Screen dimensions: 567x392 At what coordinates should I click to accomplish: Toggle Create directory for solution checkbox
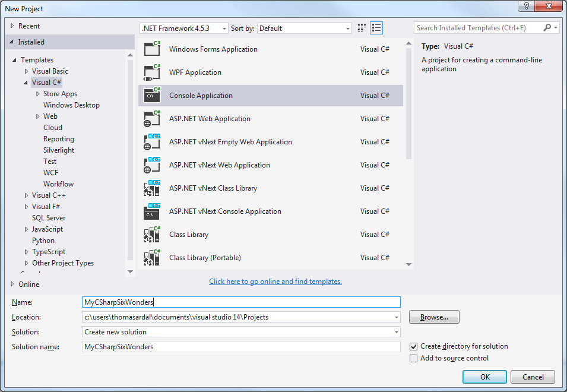pyautogui.click(x=413, y=346)
